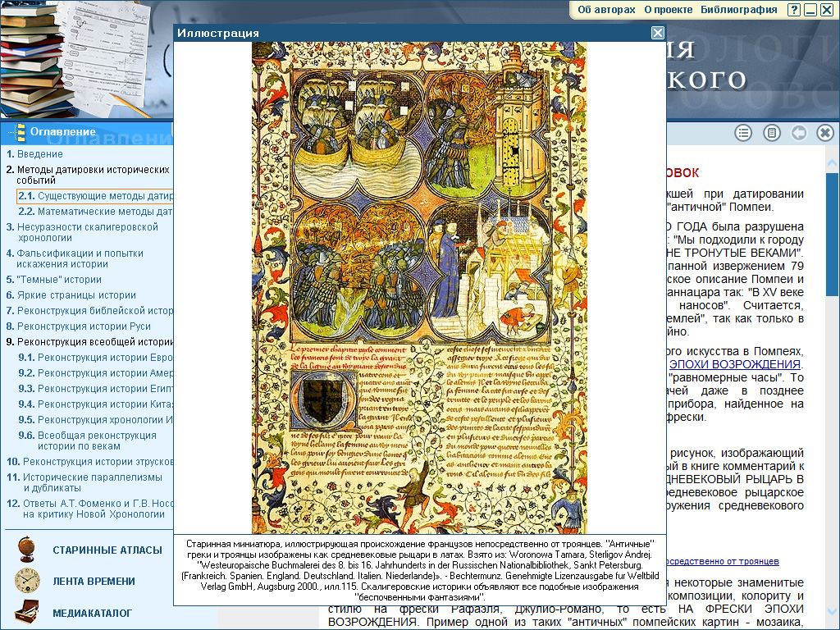Click the medieval miniature illustration image
Image resolution: width=840 pixels, height=630 pixels.
click(419, 288)
